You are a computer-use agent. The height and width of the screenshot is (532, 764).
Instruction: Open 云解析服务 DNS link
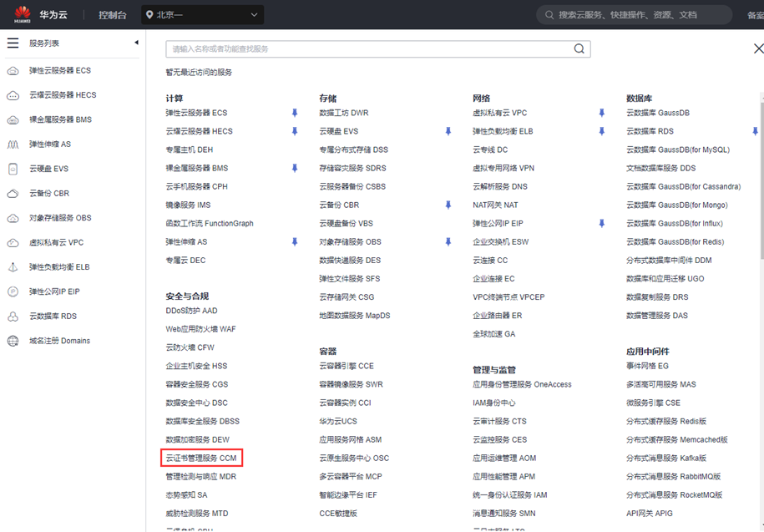click(x=500, y=186)
